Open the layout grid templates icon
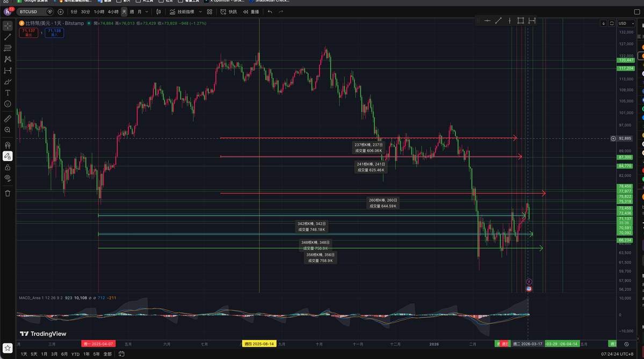The width and height of the screenshot is (644, 359). (x=209, y=12)
